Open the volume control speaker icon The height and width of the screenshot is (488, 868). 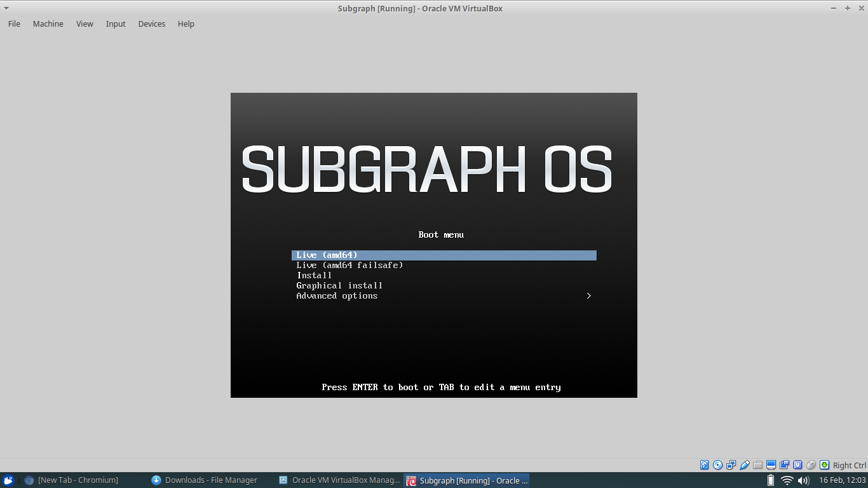coord(803,480)
